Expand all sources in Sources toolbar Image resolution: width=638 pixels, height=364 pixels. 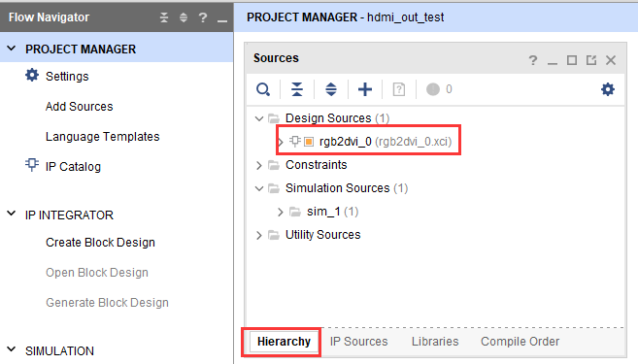(x=331, y=89)
